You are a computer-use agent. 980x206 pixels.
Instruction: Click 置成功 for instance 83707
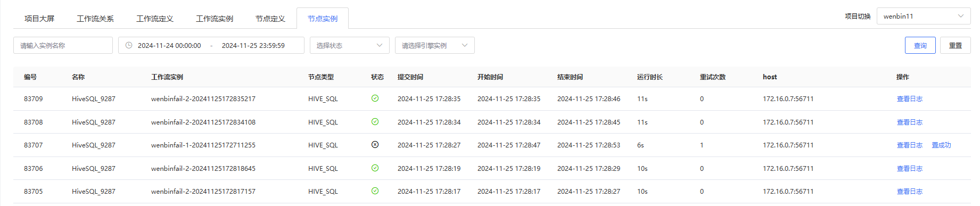(x=941, y=145)
